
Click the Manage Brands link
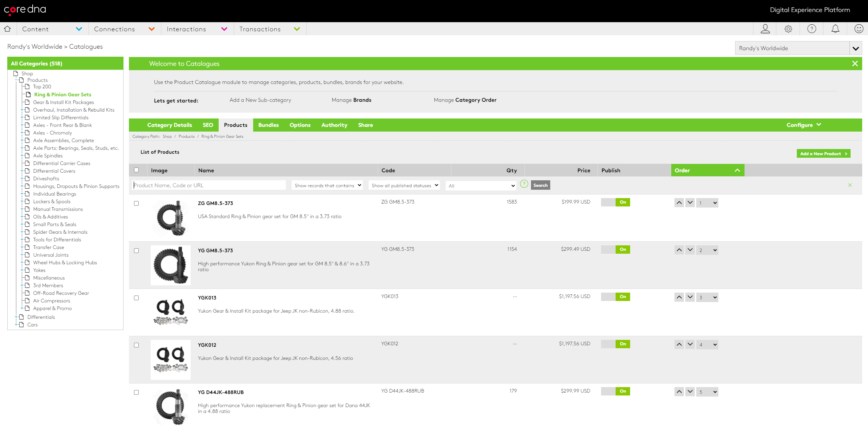point(351,100)
